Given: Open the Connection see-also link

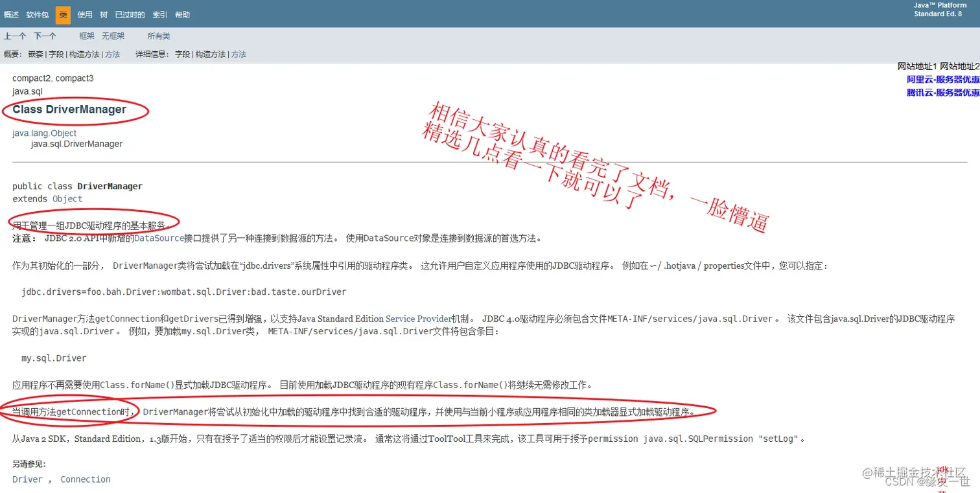Looking at the screenshot, I should coord(86,479).
